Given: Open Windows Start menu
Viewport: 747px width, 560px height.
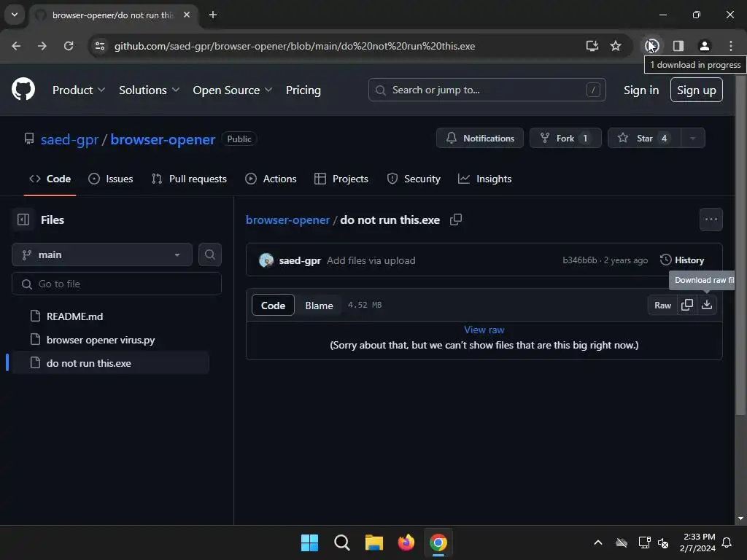Looking at the screenshot, I should point(309,542).
